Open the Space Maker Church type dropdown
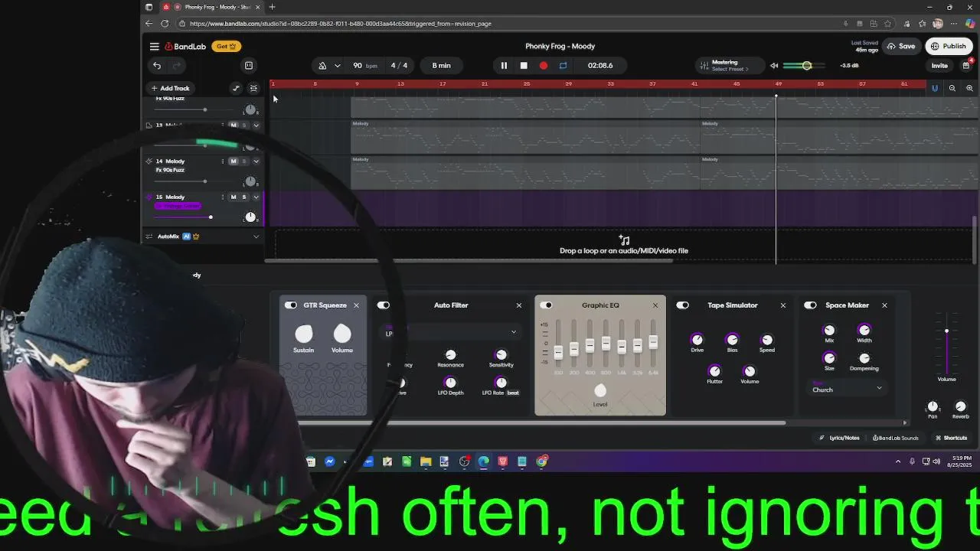This screenshot has width=980, height=551. click(x=847, y=390)
